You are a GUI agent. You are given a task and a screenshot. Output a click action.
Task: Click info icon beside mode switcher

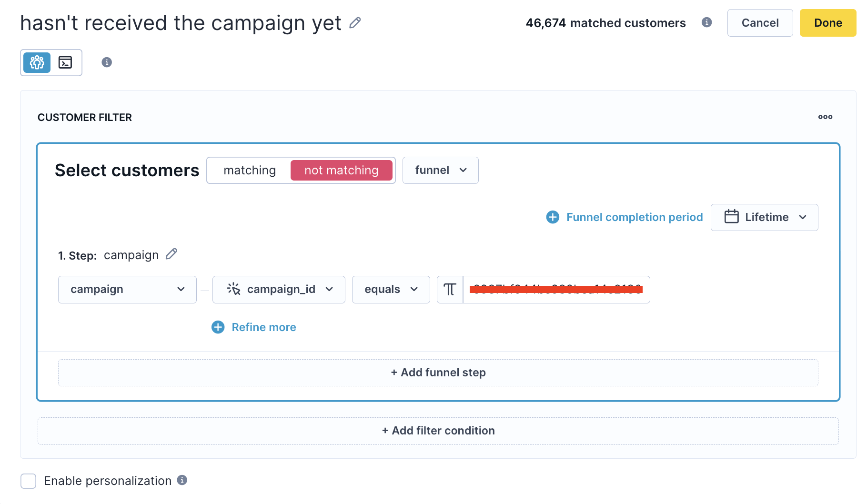tap(107, 62)
